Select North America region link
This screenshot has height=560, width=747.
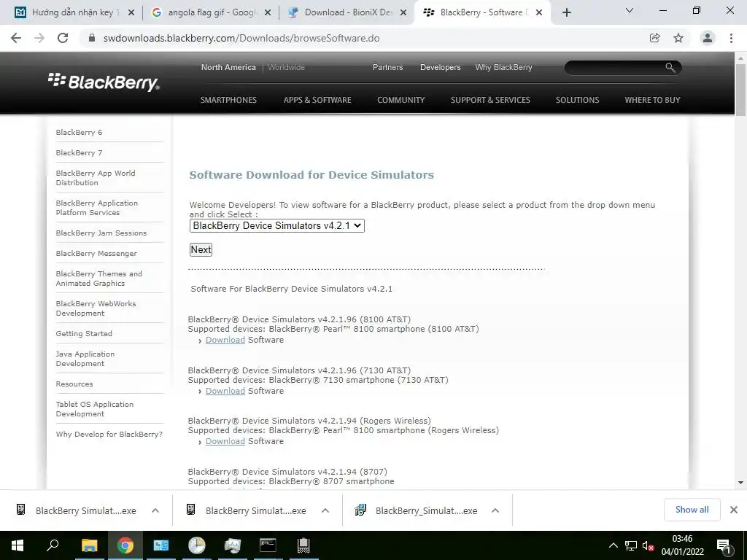coord(228,67)
